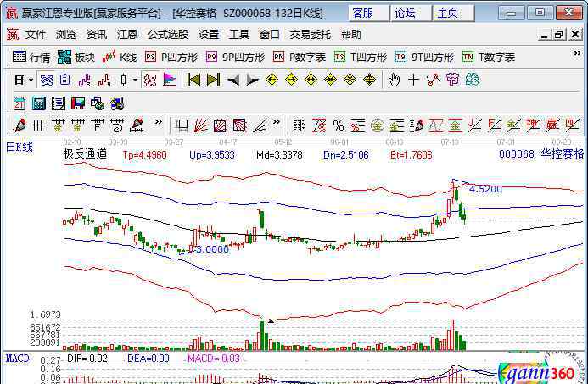Screen dimensions: 588x384
Task: Switch to the K线 chart view
Action: tap(120, 57)
